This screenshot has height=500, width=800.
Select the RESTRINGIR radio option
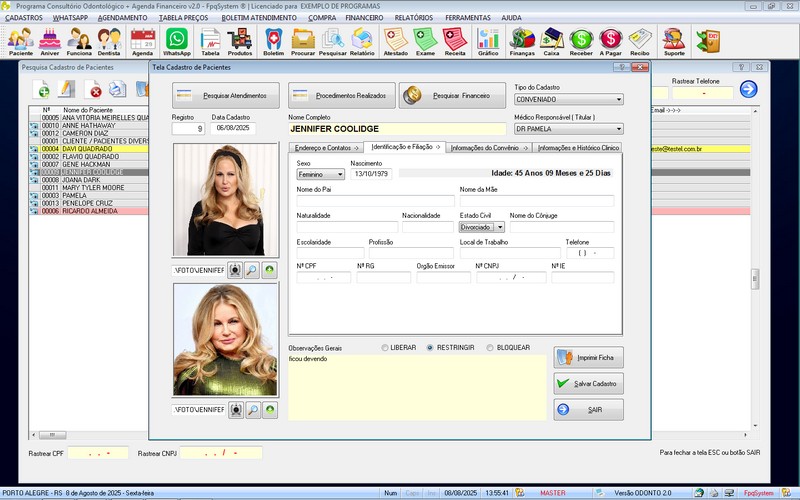[x=430, y=348]
